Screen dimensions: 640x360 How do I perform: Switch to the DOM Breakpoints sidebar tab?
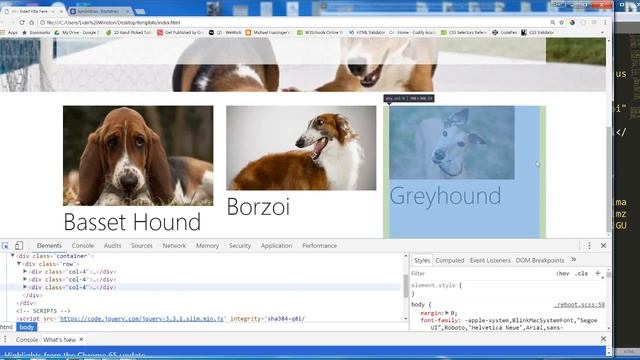pos(540,260)
